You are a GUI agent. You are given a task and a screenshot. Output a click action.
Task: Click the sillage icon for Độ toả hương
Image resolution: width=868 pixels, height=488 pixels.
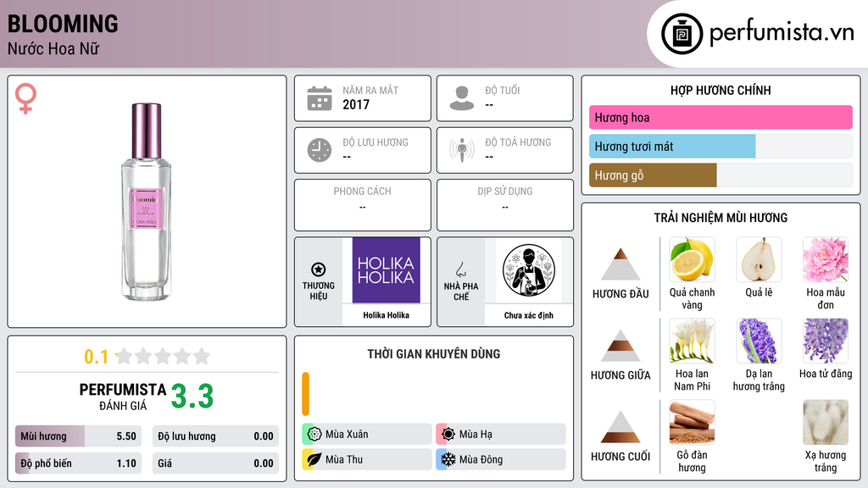[462, 150]
